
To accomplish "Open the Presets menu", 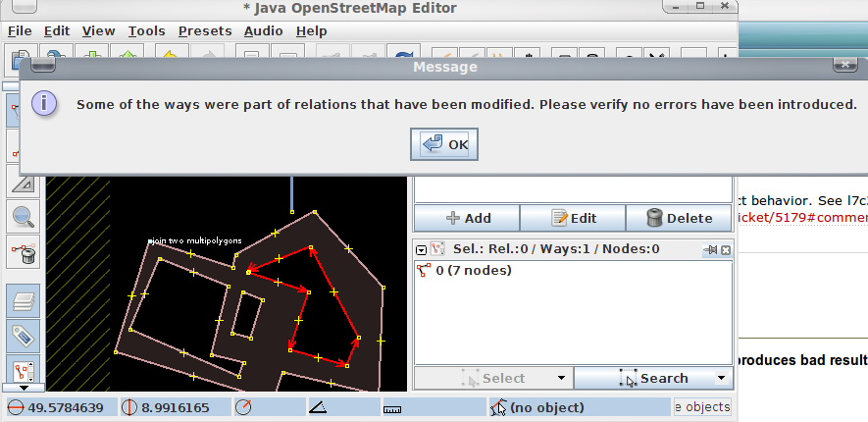I will (x=205, y=31).
